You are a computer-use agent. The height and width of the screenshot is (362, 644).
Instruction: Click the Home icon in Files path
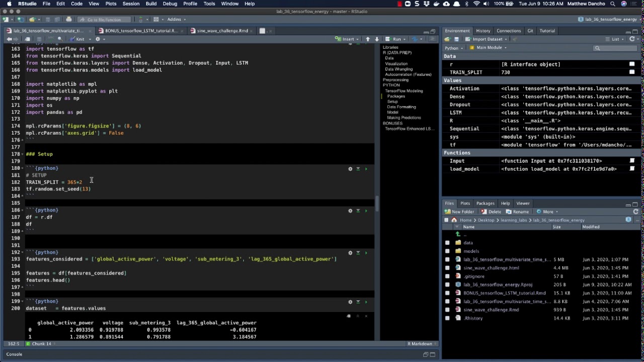[454, 220]
